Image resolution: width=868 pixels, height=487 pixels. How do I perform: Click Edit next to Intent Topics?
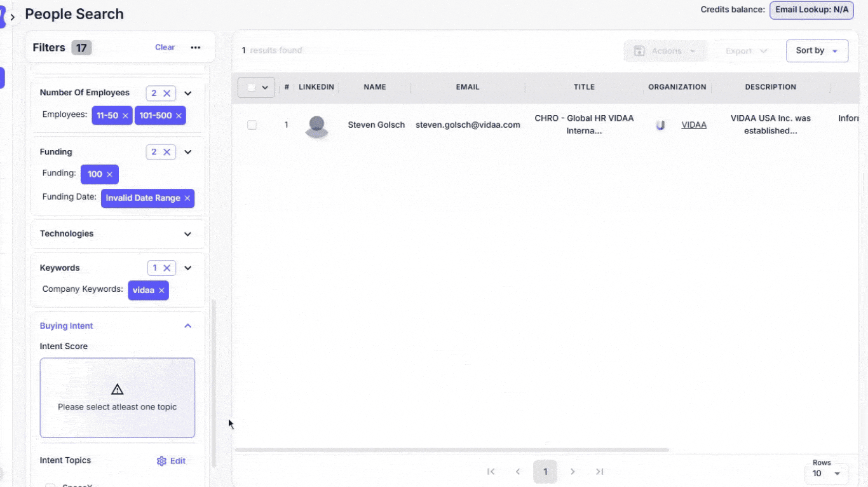[172, 461]
